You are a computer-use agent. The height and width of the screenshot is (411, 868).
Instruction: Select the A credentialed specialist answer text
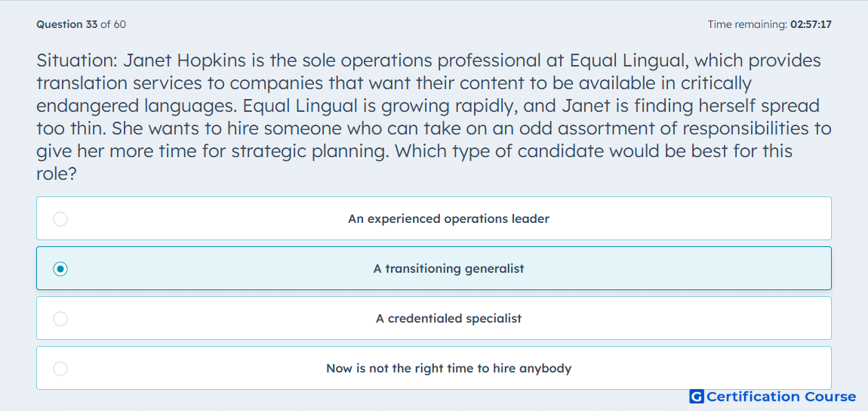(448, 319)
